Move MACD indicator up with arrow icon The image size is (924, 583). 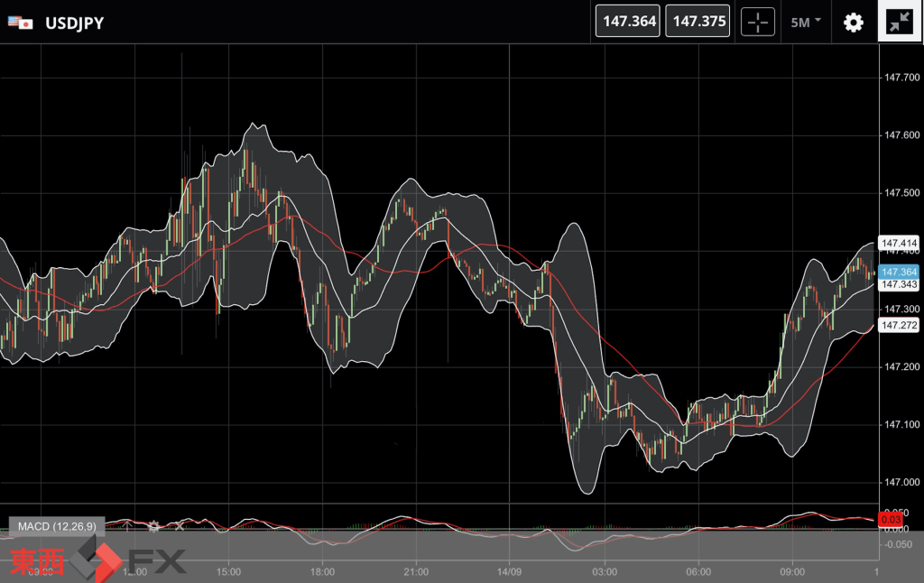pyautogui.click(x=126, y=526)
